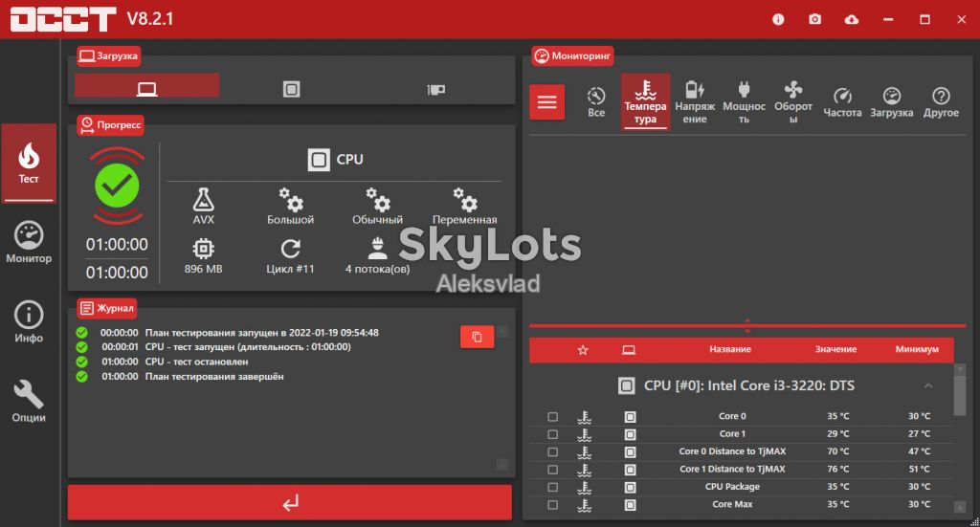This screenshot has height=527, width=980.
Task: Click the Журнал panel label
Action: pos(107,308)
